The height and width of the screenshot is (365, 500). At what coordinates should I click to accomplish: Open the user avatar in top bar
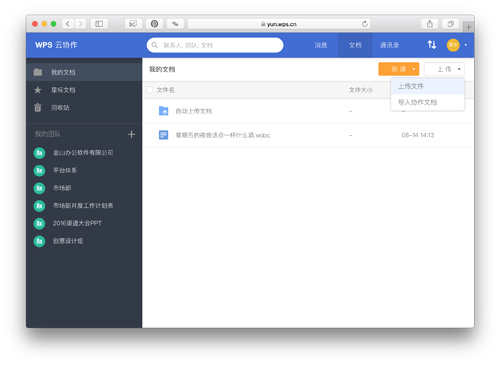click(x=453, y=45)
